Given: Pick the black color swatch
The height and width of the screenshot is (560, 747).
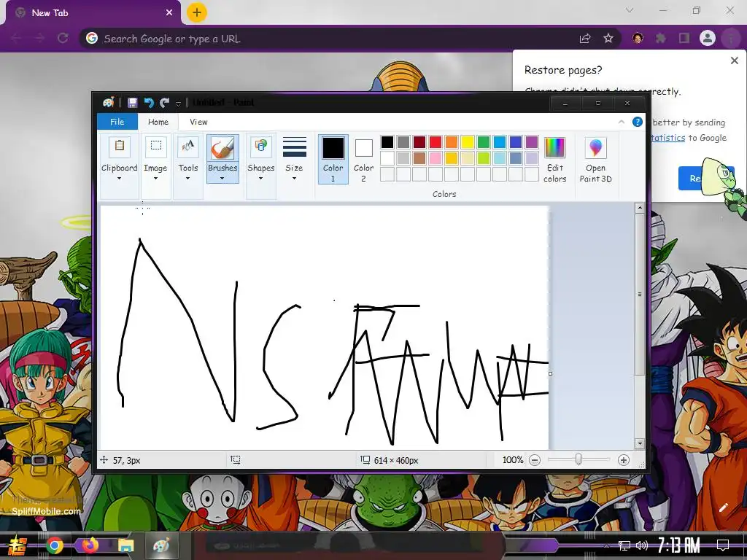Looking at the screenshot, I should point(387,142).
